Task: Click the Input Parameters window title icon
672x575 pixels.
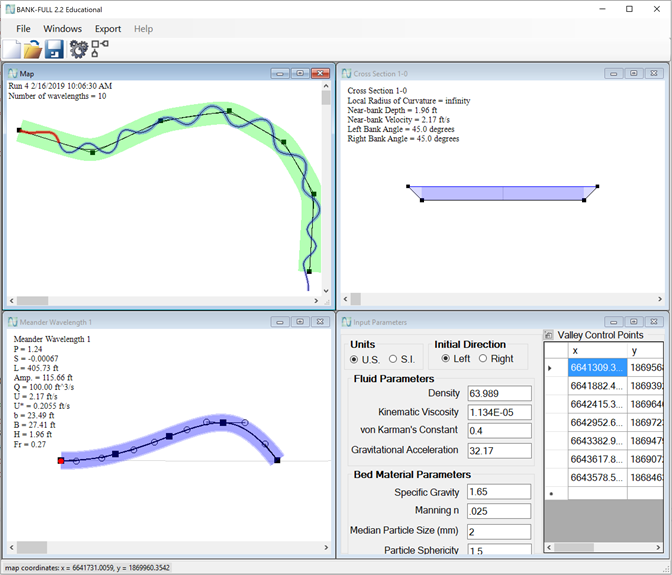Action: tap(347, 322)
